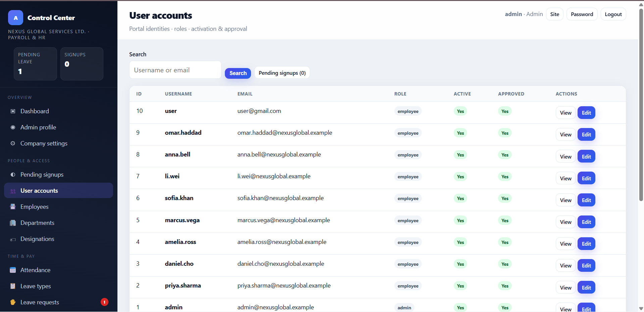Click the Designations tag icon
The image size is (644, 312).
click(13, 239)
